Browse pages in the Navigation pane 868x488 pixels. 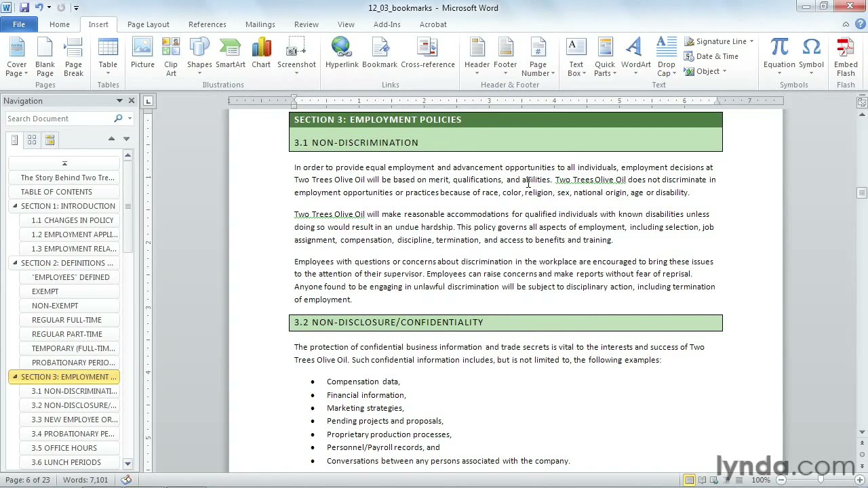32,140
